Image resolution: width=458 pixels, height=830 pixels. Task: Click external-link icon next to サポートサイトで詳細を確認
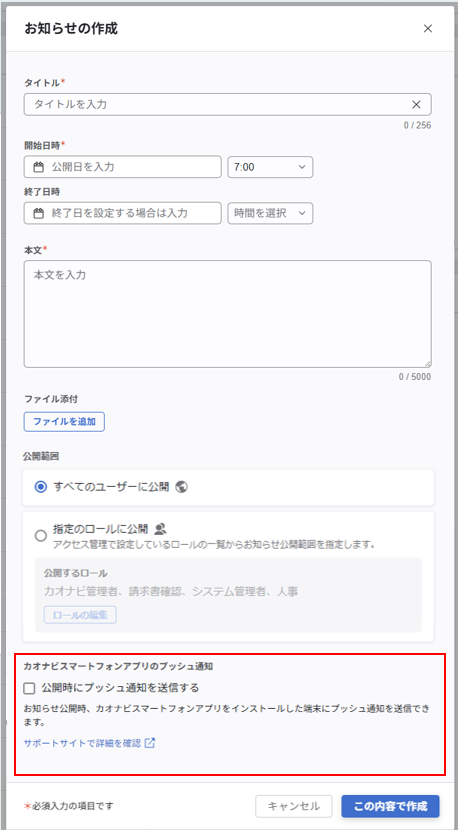point(150,743)
